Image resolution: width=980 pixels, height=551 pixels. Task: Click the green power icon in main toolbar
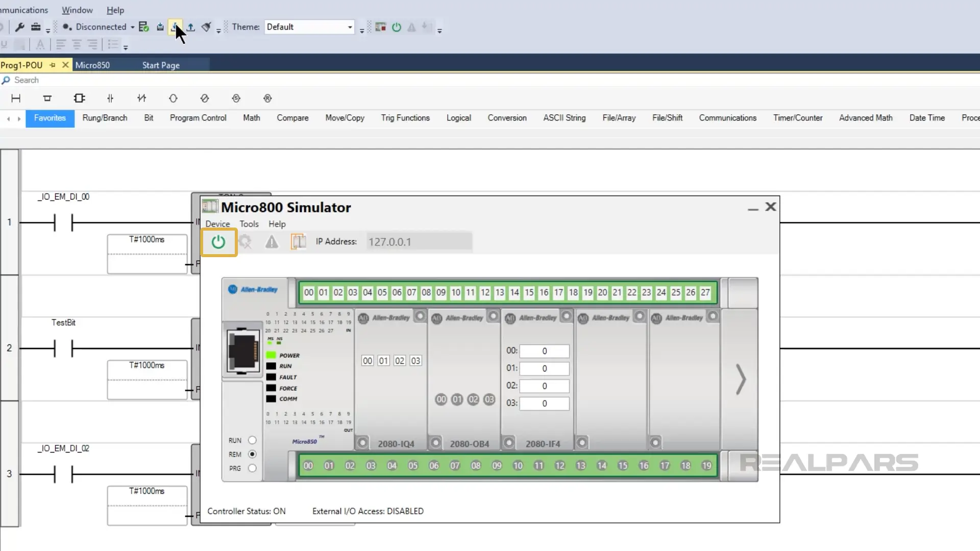[397, 27]
